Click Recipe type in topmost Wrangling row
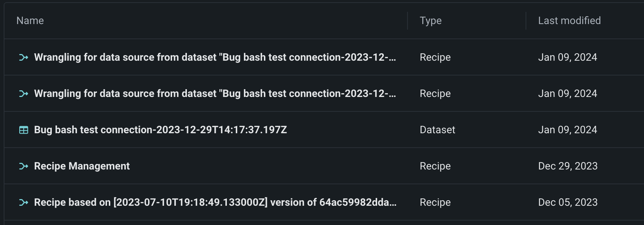Viewport: 644px width, 225px height. [435, 57]
